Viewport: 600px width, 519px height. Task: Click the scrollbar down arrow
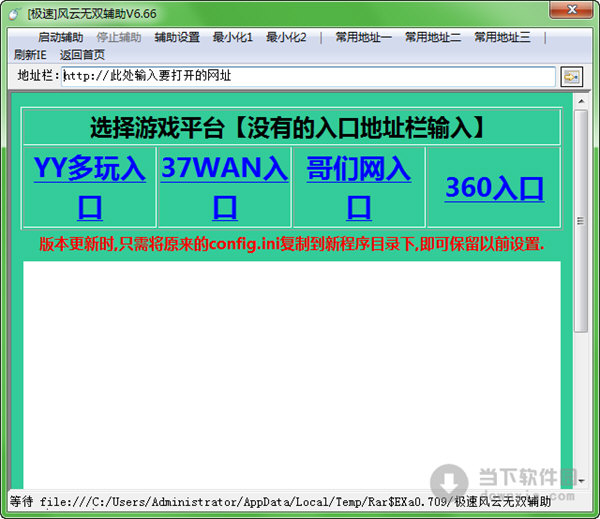point(581,480)
